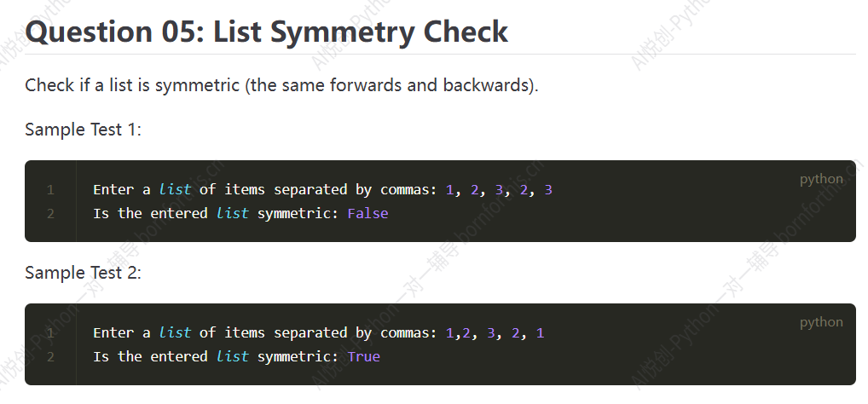Select the "Sample Test 1:" label
Image resolution: width=868 pixels, height=404 pixels.
click(83, 130)
